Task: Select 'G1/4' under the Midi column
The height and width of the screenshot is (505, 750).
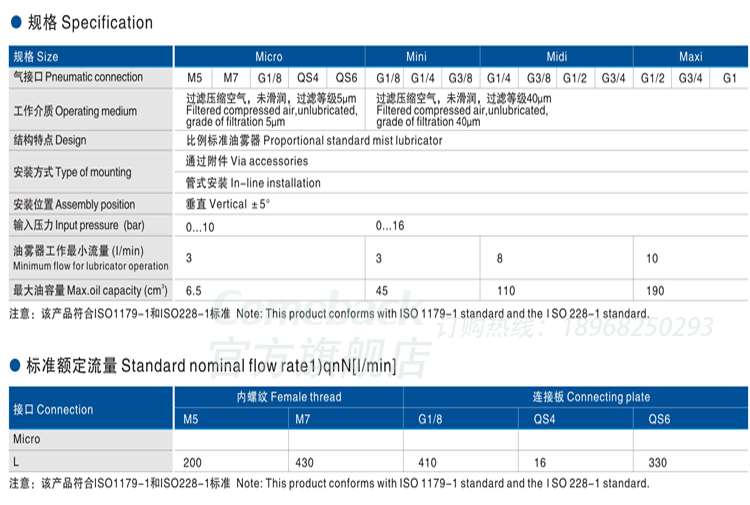Action: [499, 77]
